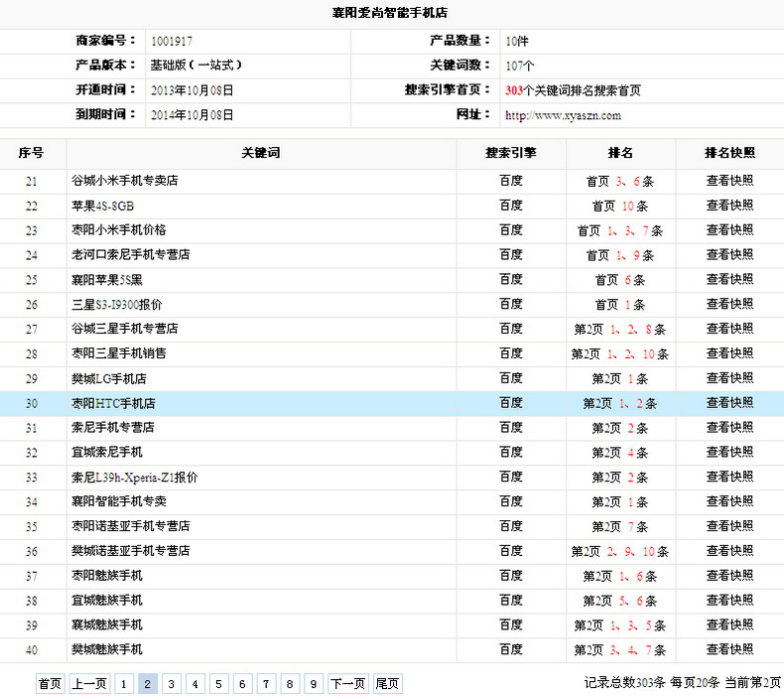This screenshot has width=784, height=696.
Task: View snapshot for 宜城索尼手机
Action: [x=729, y=452]
